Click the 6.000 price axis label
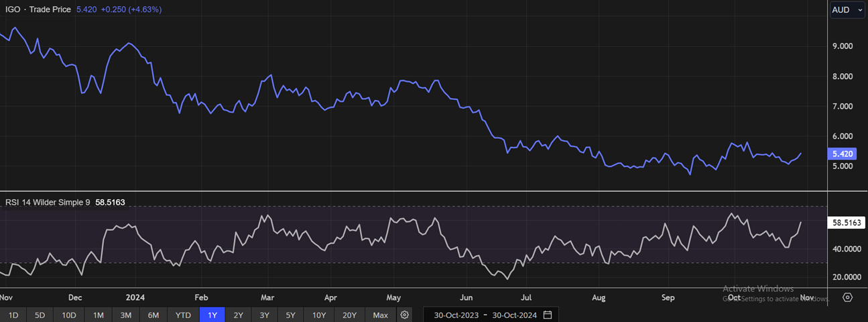 point(842,136)
